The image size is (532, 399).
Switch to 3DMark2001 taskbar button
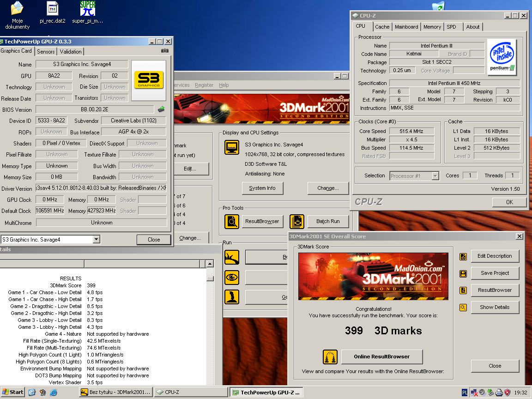(x=116, y=392)
